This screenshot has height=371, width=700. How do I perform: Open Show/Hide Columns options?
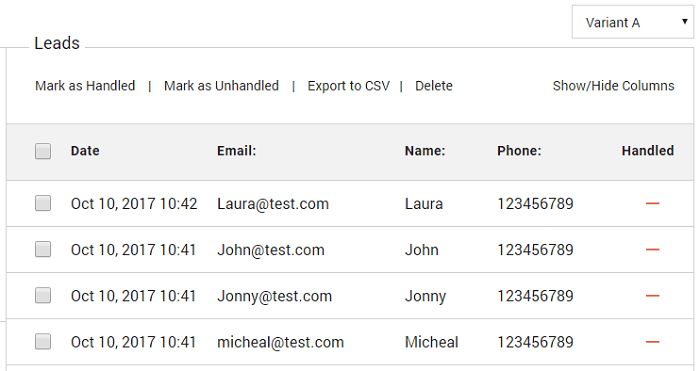click(x=613, y=86)
